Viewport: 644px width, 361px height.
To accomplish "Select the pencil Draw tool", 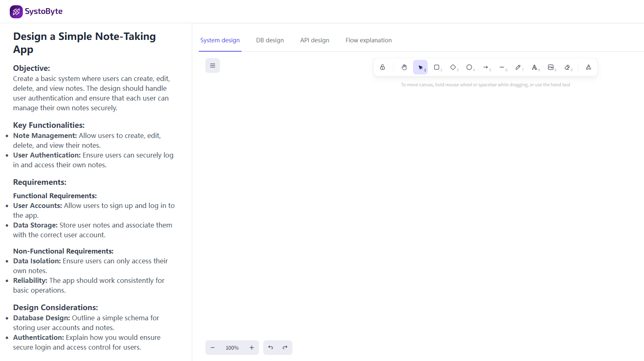I will (518, 67).
